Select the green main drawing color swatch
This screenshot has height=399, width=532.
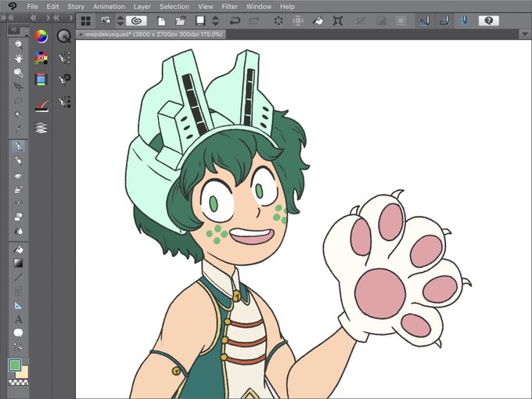(x=15, y=365)
